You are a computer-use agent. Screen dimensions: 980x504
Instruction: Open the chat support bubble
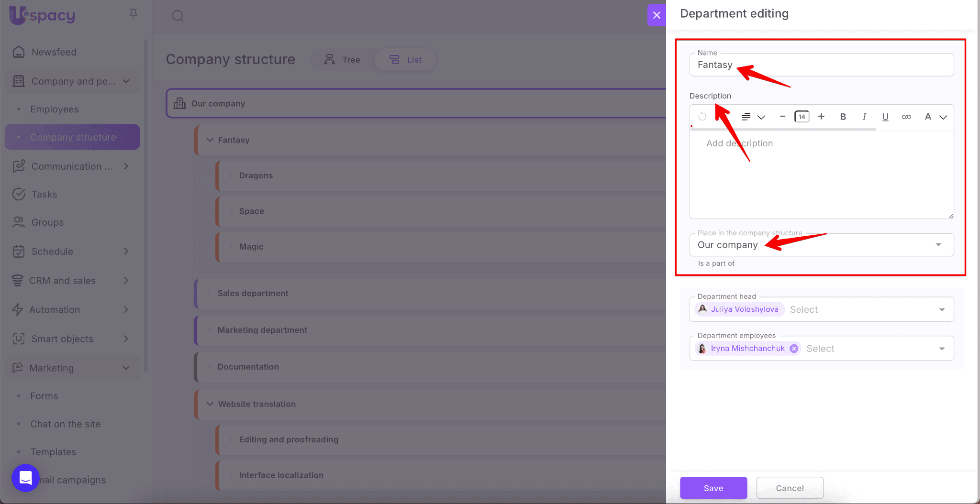coord(25,478)
